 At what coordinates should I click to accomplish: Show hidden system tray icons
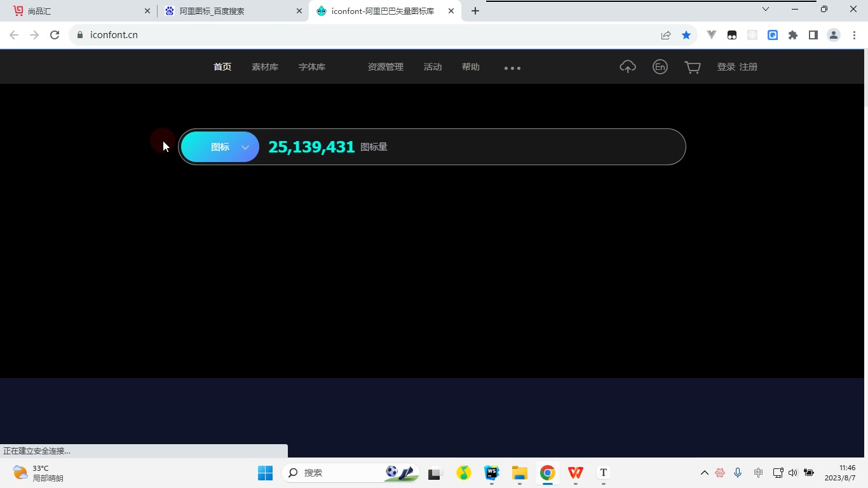[704, 473]
